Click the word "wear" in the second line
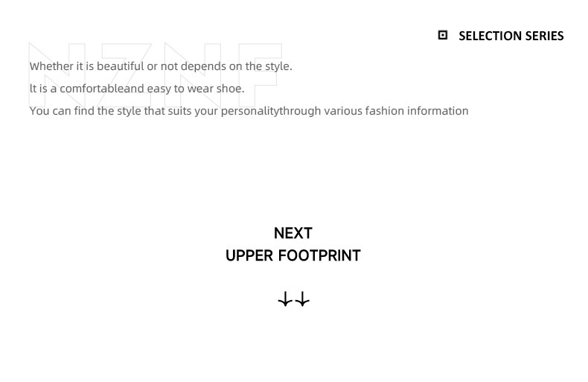 tap(200, 89)
